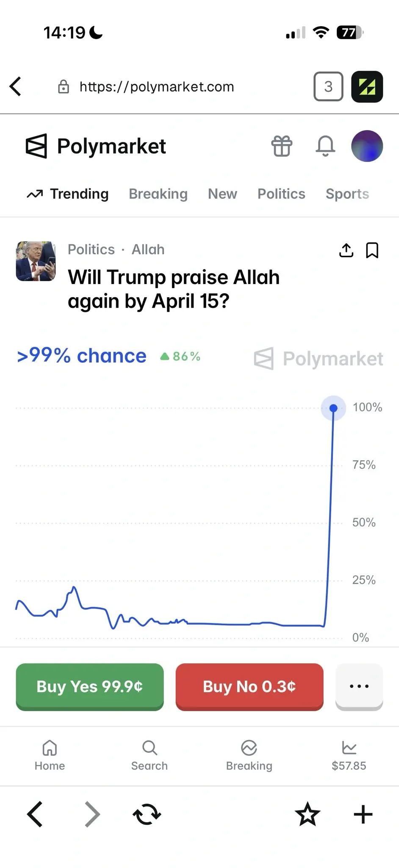Open the user profile avatar menu
This screenshot has height=868, width=399.
[x=367, y=146]
